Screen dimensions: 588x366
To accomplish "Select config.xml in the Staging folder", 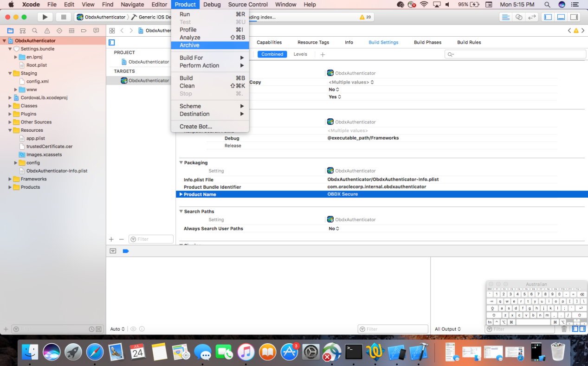I will 37,82.
